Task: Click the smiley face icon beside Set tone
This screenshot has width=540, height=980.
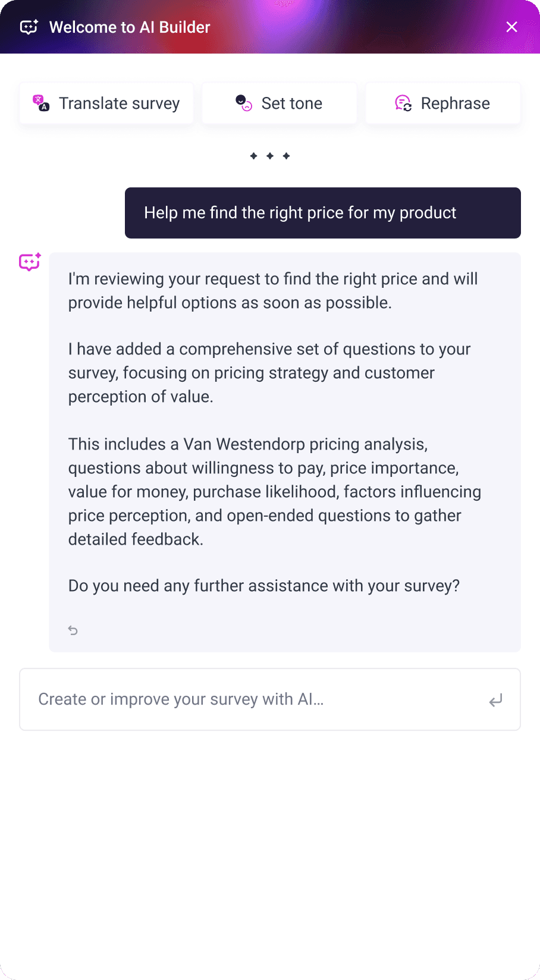Action: coord(244,103)
